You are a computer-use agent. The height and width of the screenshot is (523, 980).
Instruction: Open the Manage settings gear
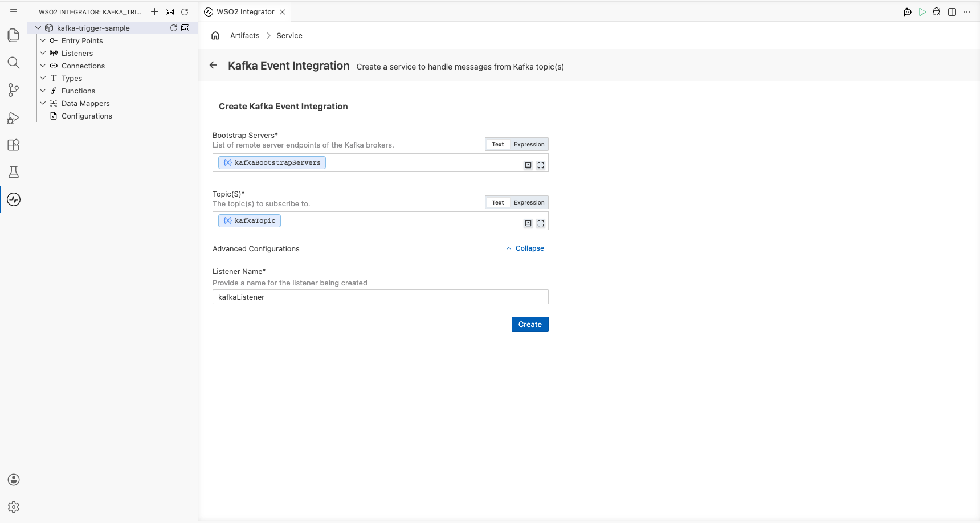pos(14,507)
